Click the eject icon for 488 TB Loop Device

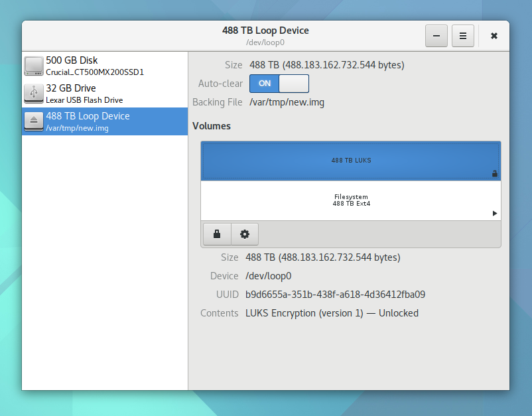coord(33,121)
